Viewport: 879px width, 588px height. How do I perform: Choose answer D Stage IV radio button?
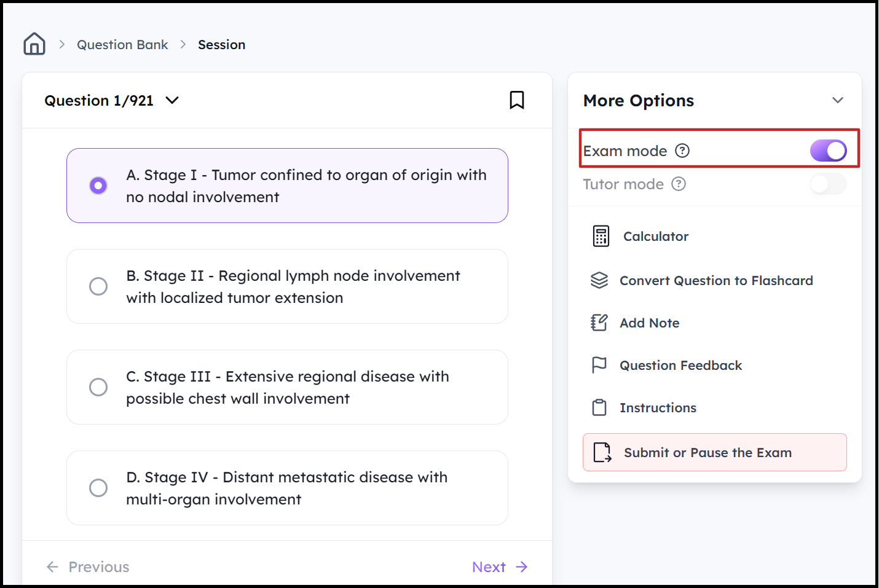pyautogui.click(x=98, y=488)
